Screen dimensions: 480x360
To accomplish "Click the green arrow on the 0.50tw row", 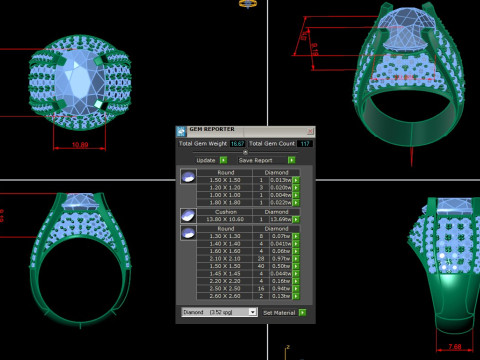I will coord(296,266).
